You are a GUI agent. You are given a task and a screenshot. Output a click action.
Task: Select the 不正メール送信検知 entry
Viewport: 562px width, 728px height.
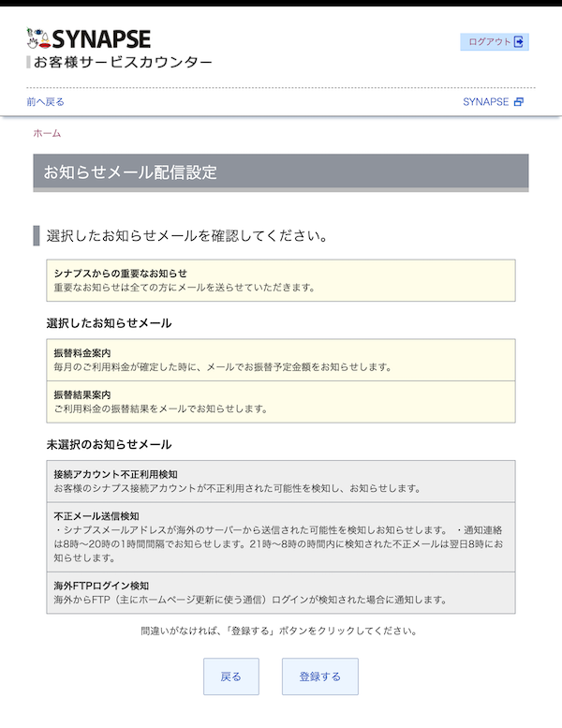pos(280,536)
